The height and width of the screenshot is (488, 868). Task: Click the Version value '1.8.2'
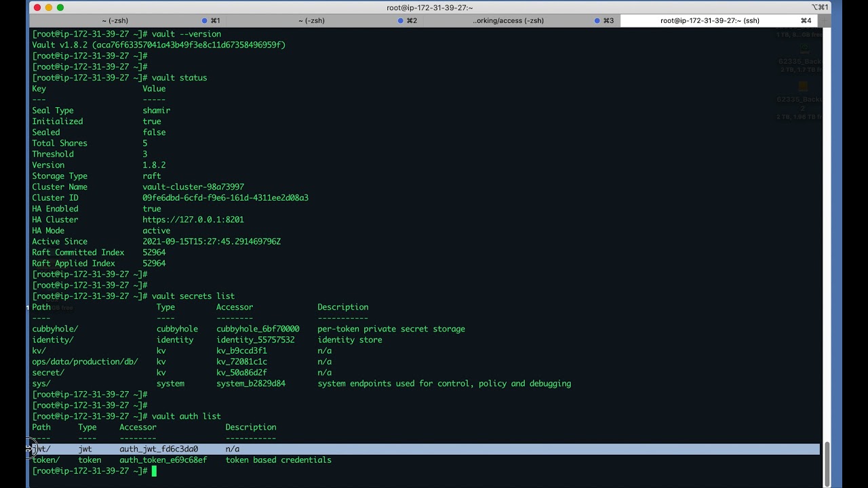coord(154,165)
